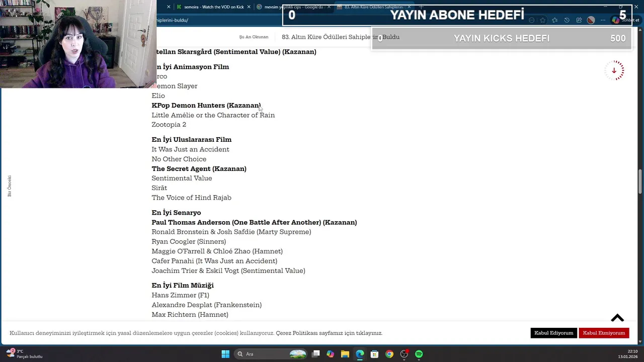644x362 pixels.
Task: Open File Explorer from the taskbar
Action: tap(345, 354)
